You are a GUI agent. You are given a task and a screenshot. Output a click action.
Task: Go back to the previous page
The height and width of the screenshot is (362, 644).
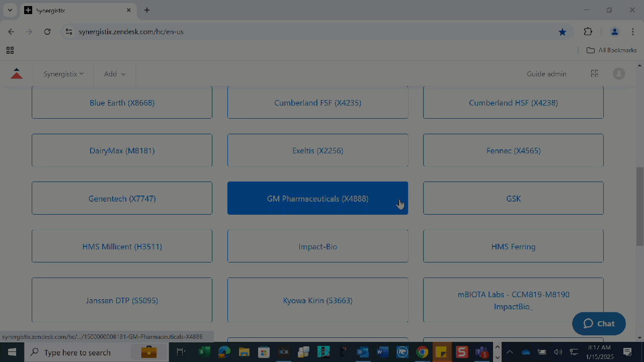coord(11,32)
